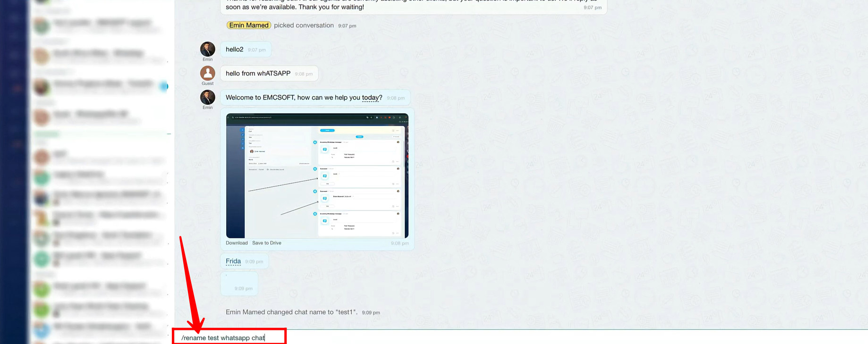Click the 9:08 pm timestamp under the image

[400, 243]
